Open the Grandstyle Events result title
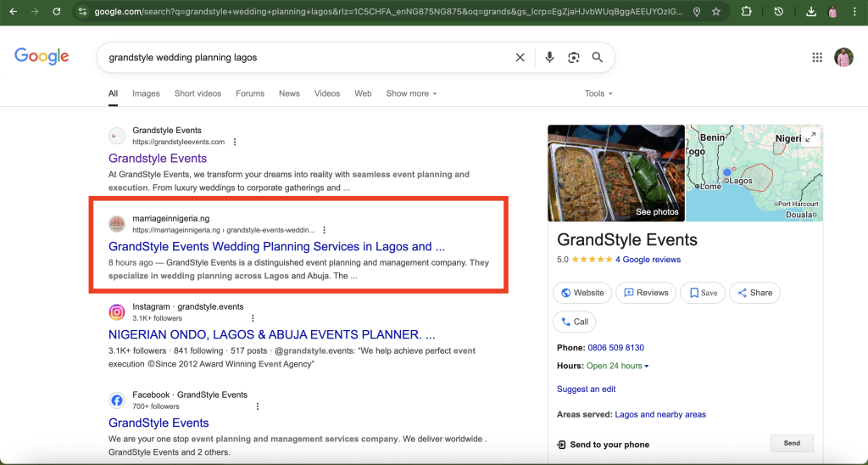The height and width of the screenshot is (465, 868). coord(158,159)
